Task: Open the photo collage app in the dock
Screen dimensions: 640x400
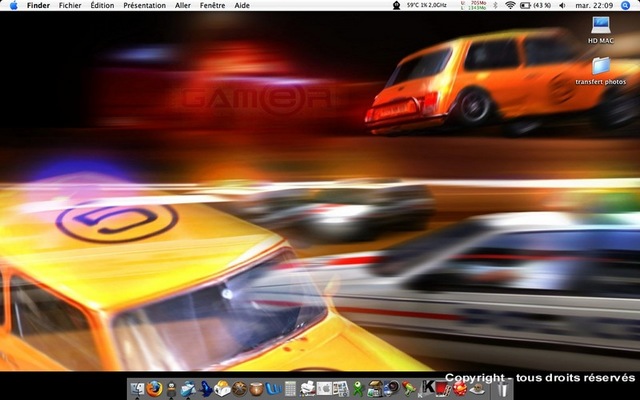Action: click(x=341, y=389)
